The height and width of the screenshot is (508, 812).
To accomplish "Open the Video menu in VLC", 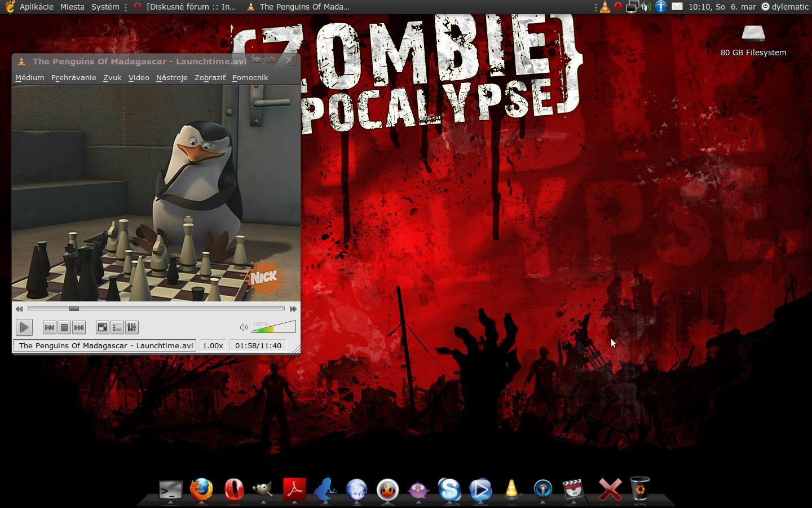I will (x=139, y=77).
